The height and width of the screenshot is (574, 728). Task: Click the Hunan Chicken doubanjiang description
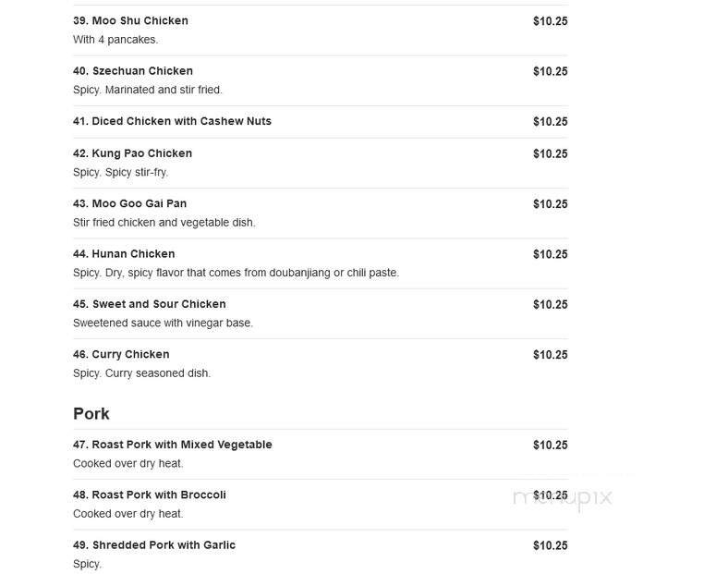236,273
